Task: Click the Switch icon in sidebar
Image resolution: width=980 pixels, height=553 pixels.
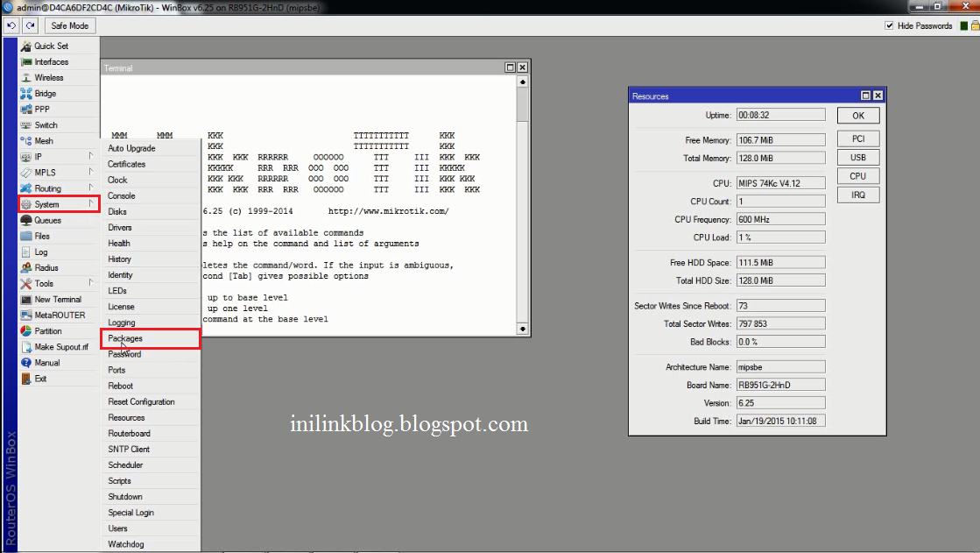Action: point(25,125)
